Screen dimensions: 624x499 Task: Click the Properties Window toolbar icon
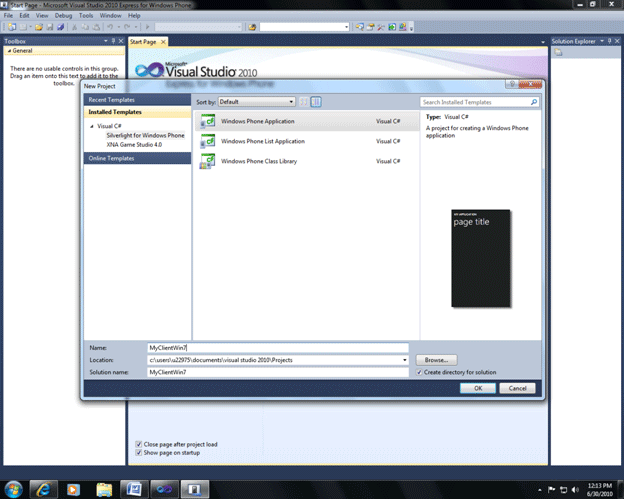(370, 27)
